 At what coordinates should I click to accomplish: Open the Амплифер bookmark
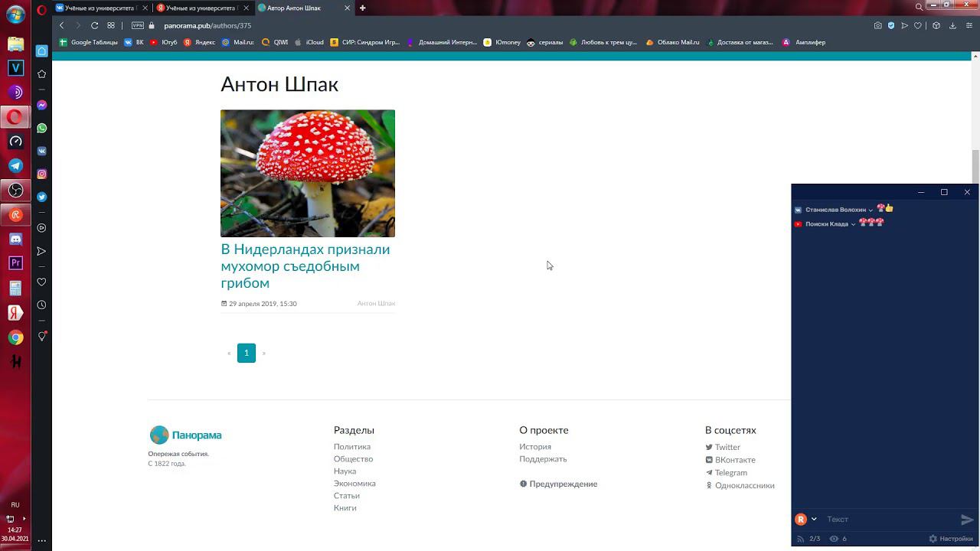804,42
